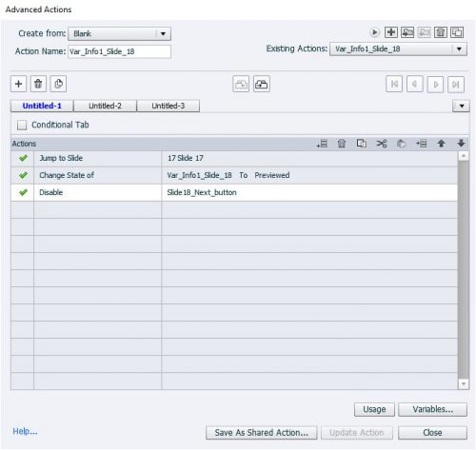476x450 pixels.
Task: Add a decision tab with plus button
Action: click(18, 84)
